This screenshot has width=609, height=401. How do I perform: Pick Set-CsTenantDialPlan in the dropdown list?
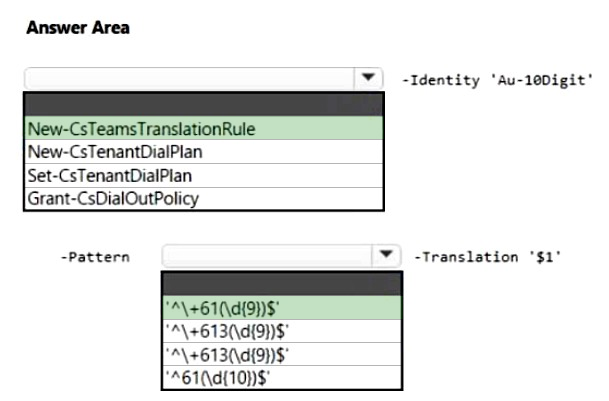[204, 176]
